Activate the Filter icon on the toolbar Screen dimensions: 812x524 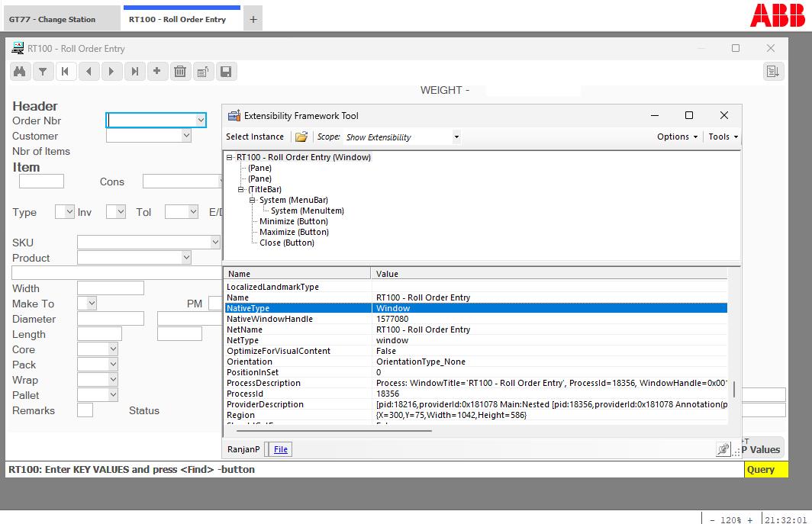click(43, 71)
